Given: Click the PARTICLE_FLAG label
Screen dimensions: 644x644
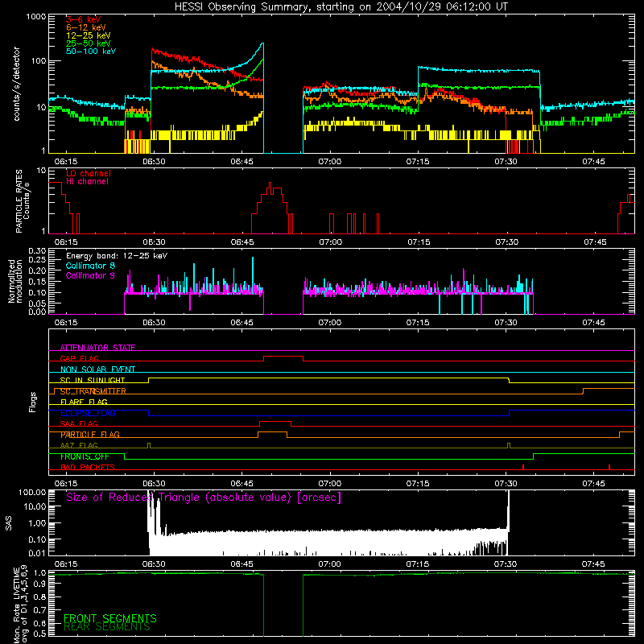Looking at the screenshot, I should tap(90, 434).
